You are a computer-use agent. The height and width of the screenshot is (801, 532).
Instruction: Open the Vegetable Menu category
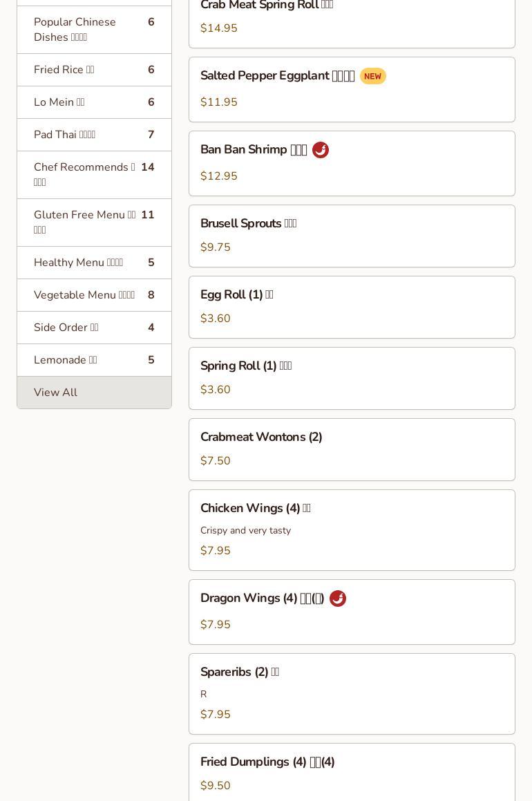[x=94, y=295]
